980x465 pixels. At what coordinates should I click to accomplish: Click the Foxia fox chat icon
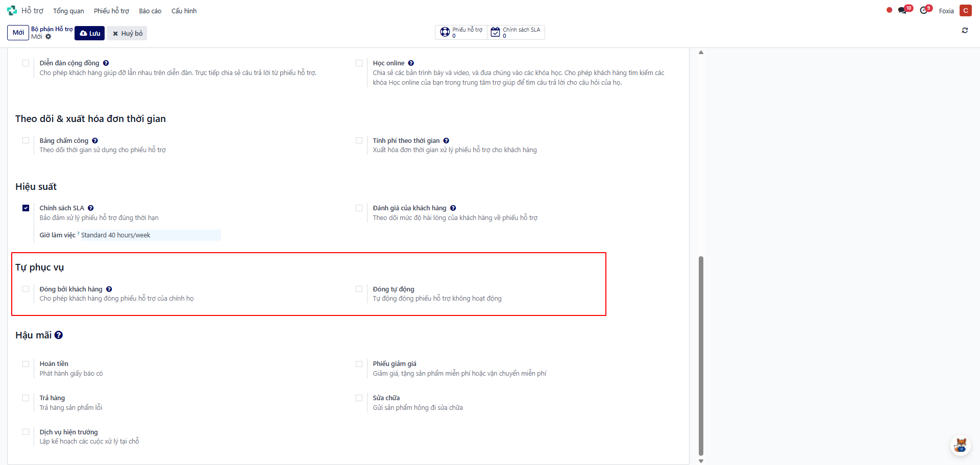[x=960, y=445]
